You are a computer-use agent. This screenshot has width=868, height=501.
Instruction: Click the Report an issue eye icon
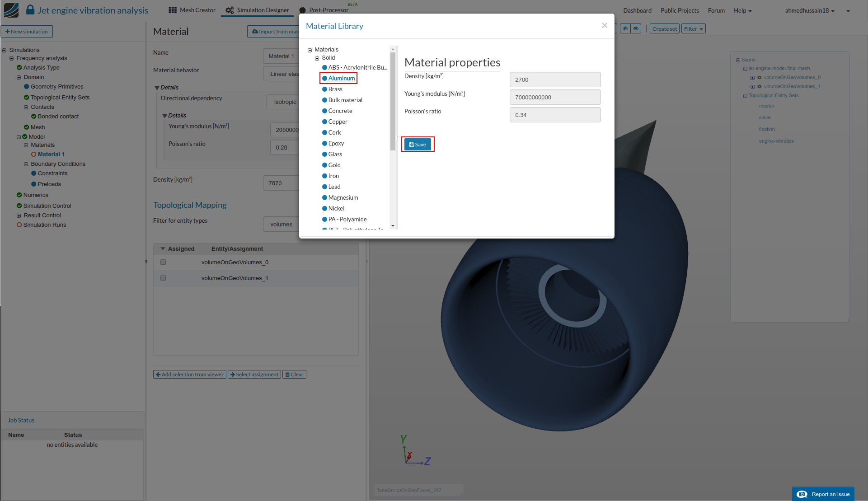[802, 494]
